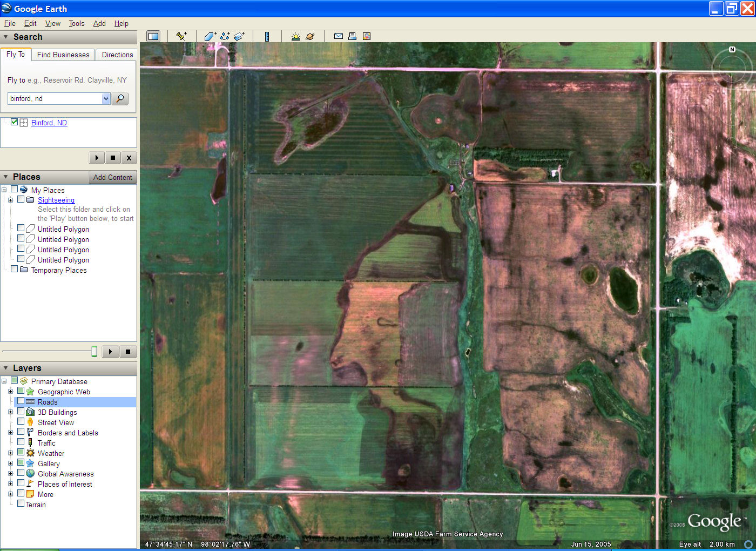Toggle the sidebar visibility icon

[153, 36]
